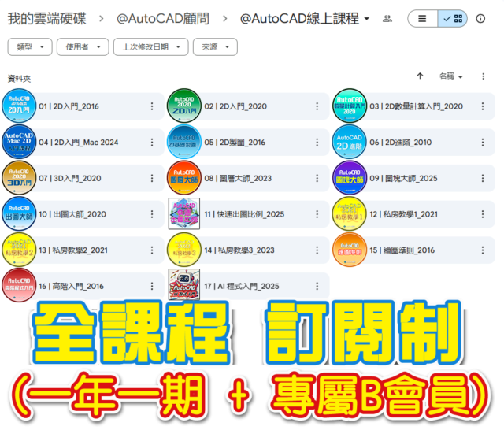Open folder icon for 05 | 2D製圖_2016

click(184, 142)
